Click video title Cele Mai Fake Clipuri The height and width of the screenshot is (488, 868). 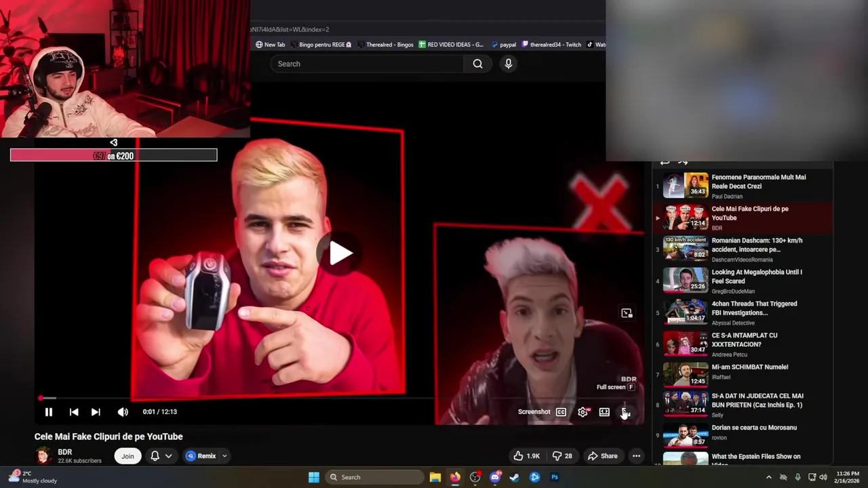[108, 436]
